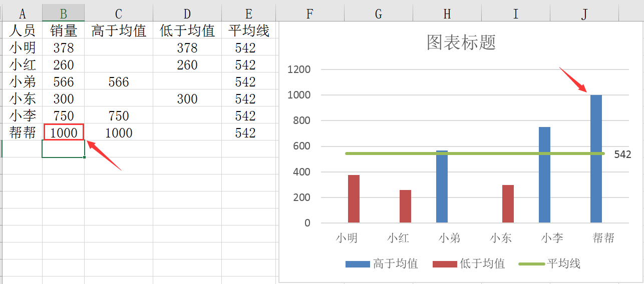Select the red 小红 bar in chart

click(405, 206)
